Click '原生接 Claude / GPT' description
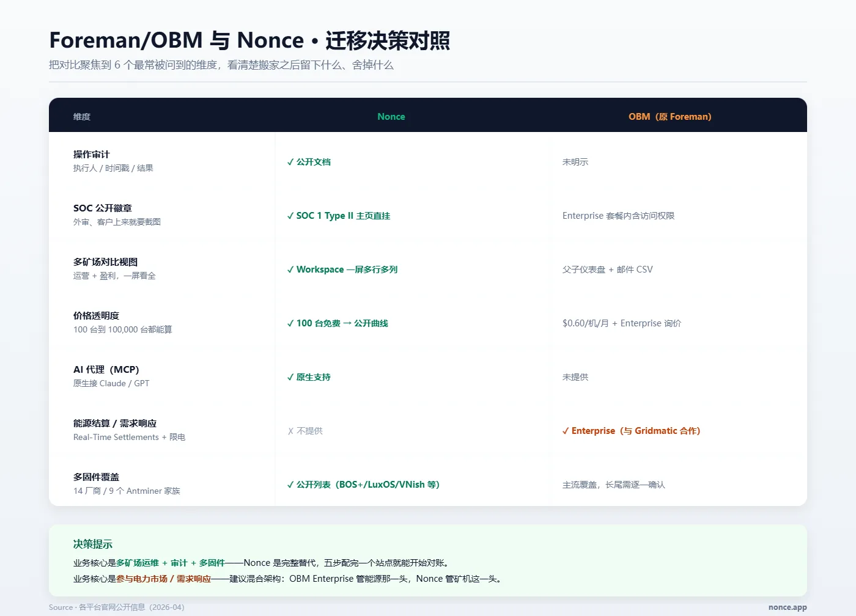856x616 pixels. [x=111, y=383]
